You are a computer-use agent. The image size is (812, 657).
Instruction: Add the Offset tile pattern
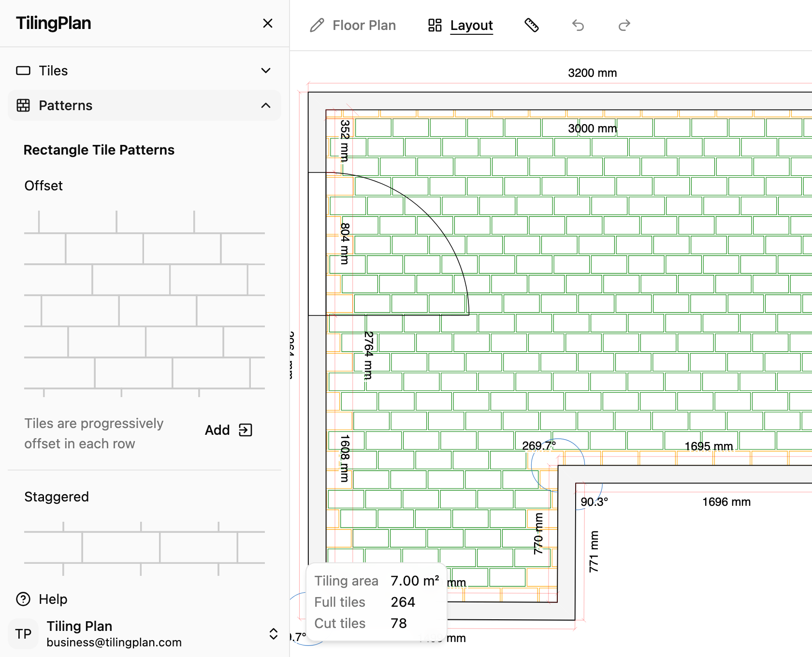(228, 430)
